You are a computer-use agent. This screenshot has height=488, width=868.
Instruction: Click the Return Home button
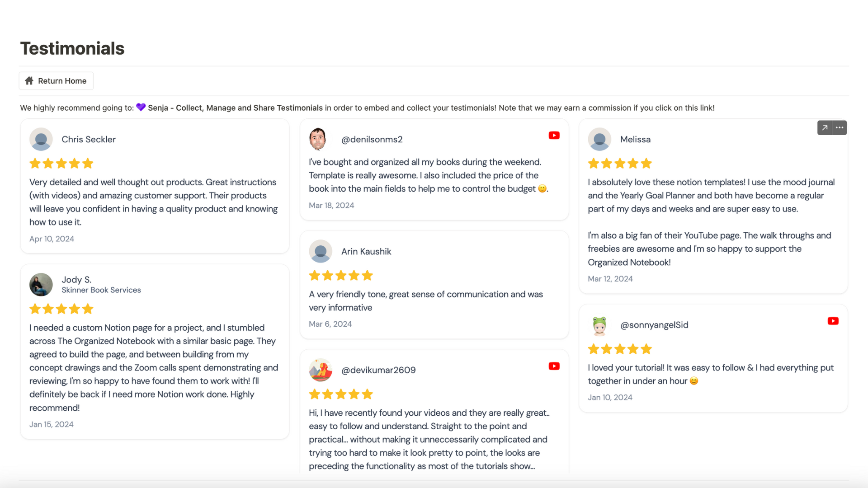click(x=56, y=81)
